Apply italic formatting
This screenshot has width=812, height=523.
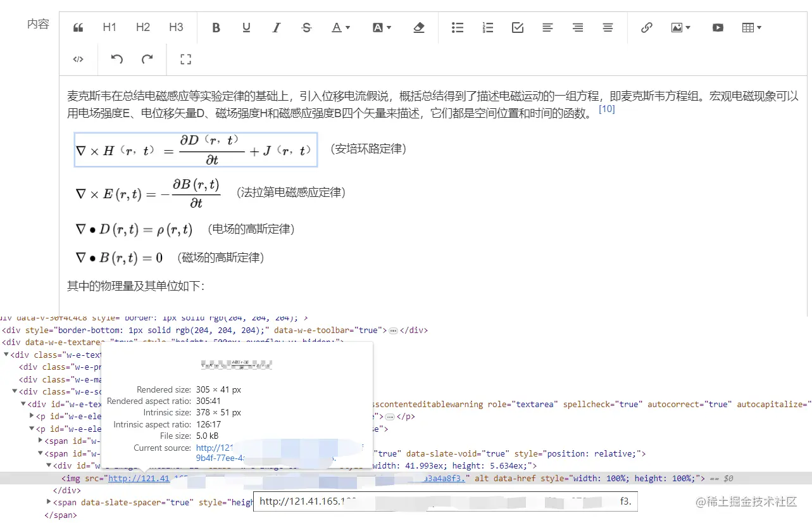pos(277,27)
